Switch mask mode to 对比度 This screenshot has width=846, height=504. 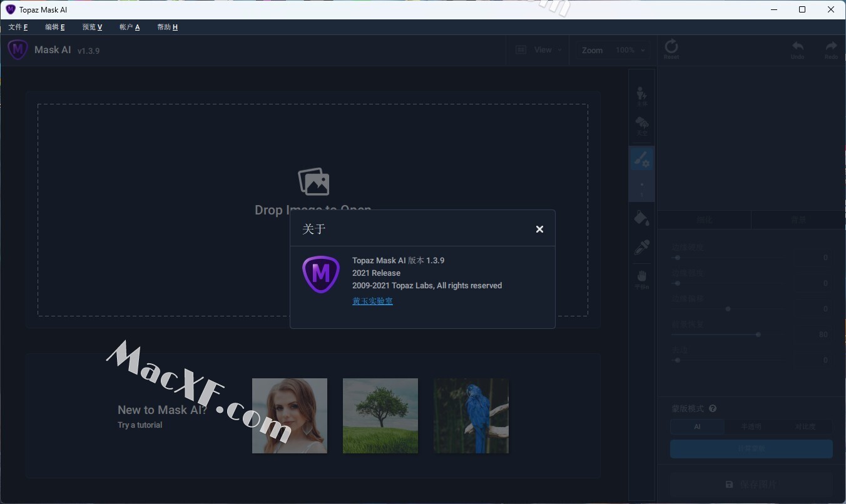click(805, 426)
